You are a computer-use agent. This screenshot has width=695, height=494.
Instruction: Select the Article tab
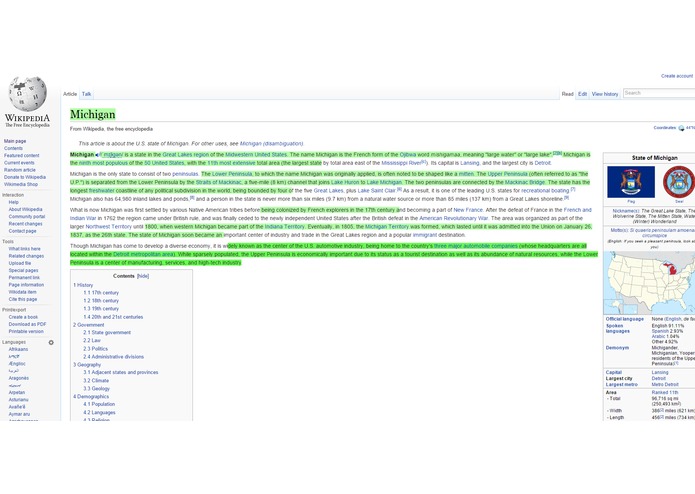tap(70, 94)
